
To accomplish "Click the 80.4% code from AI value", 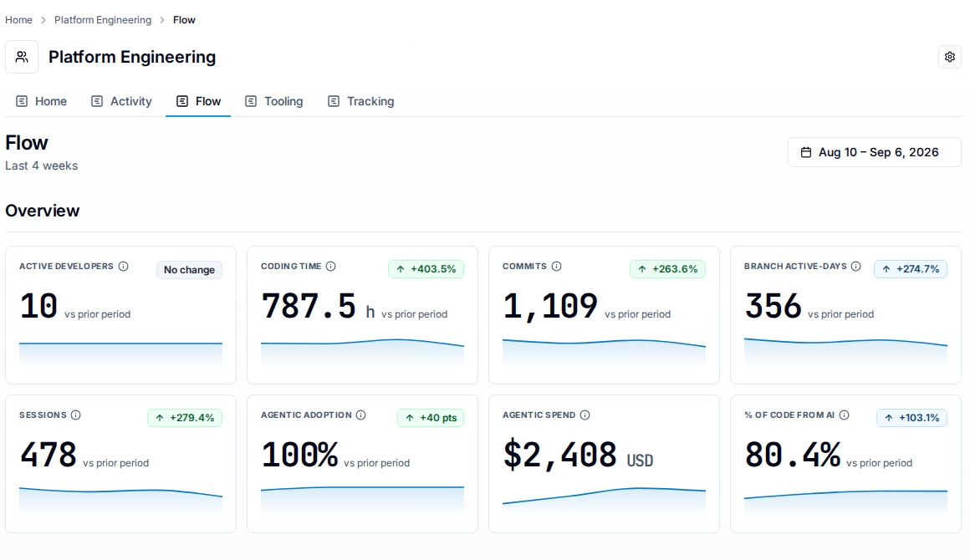I will (x=793, y=455).
